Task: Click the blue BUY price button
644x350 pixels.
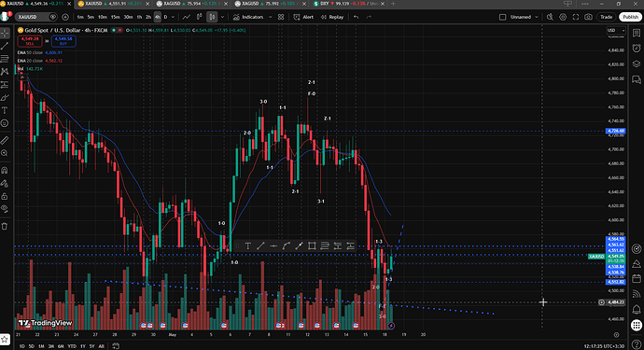Action: pos(63,41)
